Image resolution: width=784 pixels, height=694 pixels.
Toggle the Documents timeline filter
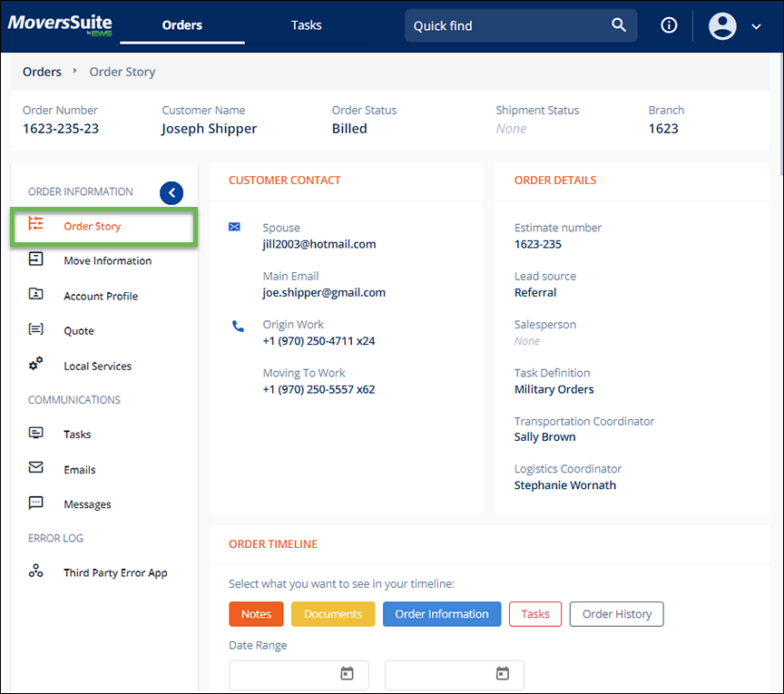[x=333, y=614]
